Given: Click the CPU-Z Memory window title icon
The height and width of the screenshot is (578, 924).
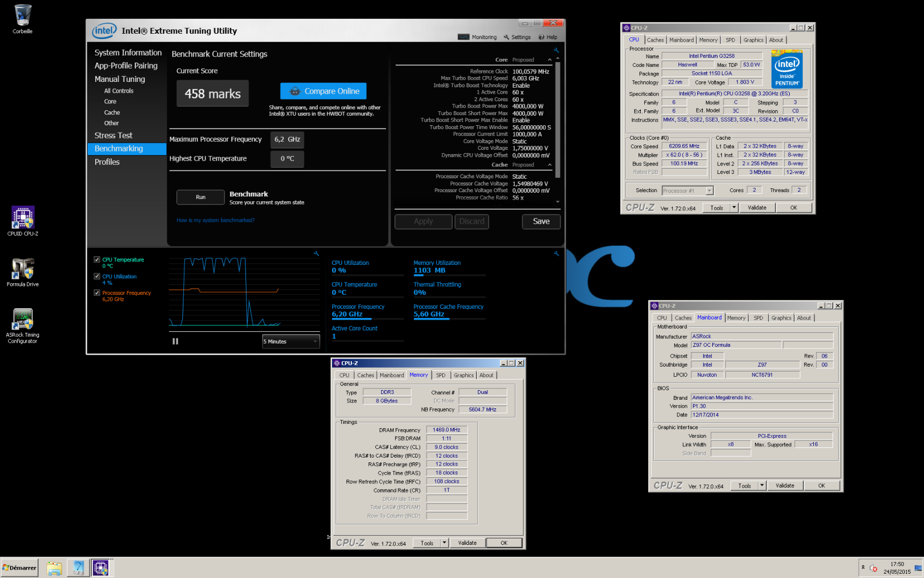Looking at the screenshot, I should tap(337, 363).
